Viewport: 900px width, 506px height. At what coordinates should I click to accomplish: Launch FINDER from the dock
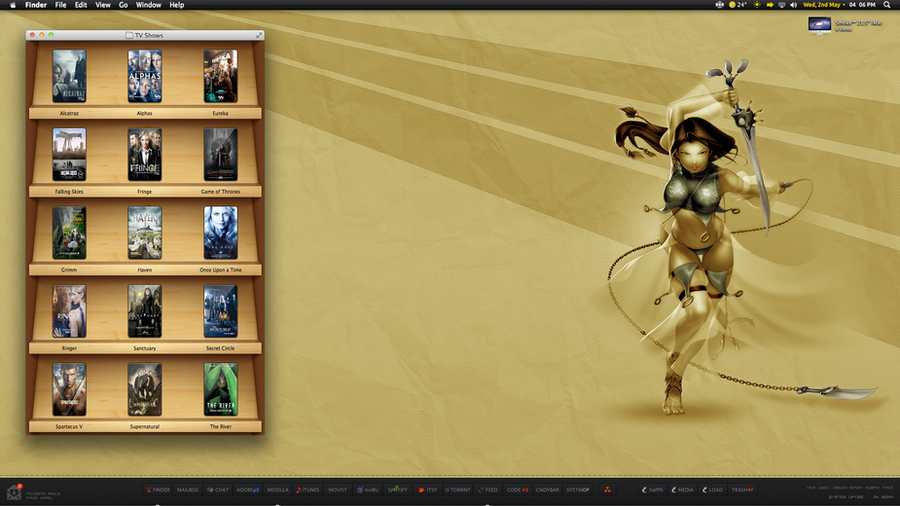[158, 490]
